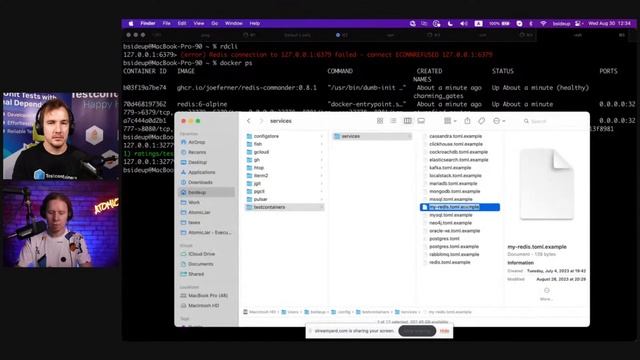Select the testcontainers folder
Viewport: 640px width, 360px height.
[x=284, y=207]
